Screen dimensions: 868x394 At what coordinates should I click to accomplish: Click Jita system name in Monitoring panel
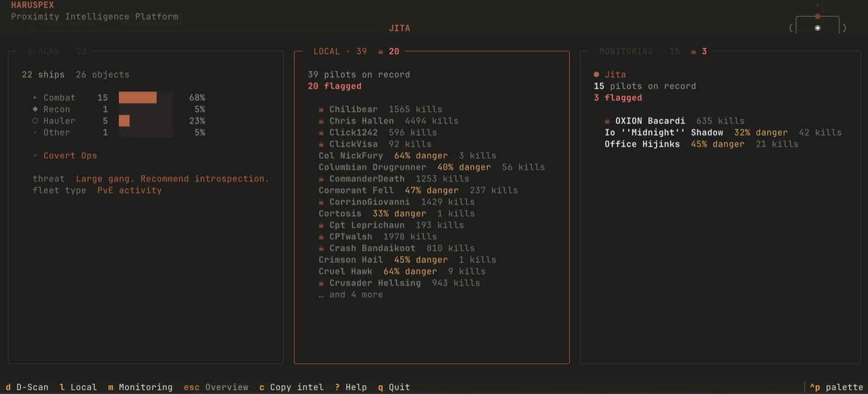615,74
